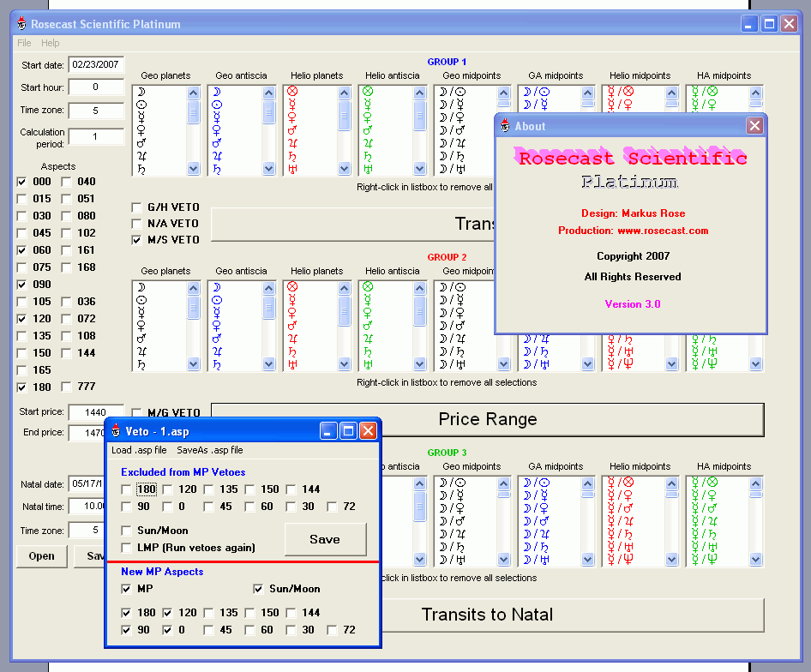Select green Earth symbol in Group 1 Helio antiscia
Viewport: 811px width, 672px height.
(368, 92)
